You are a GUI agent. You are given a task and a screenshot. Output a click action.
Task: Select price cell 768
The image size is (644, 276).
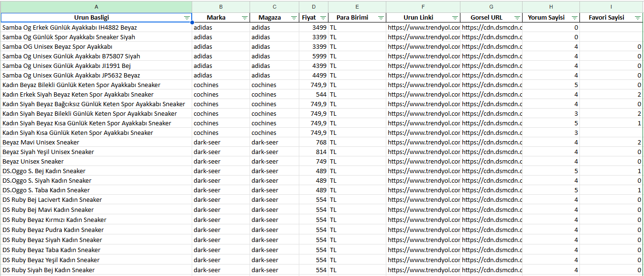coord(314,142)
